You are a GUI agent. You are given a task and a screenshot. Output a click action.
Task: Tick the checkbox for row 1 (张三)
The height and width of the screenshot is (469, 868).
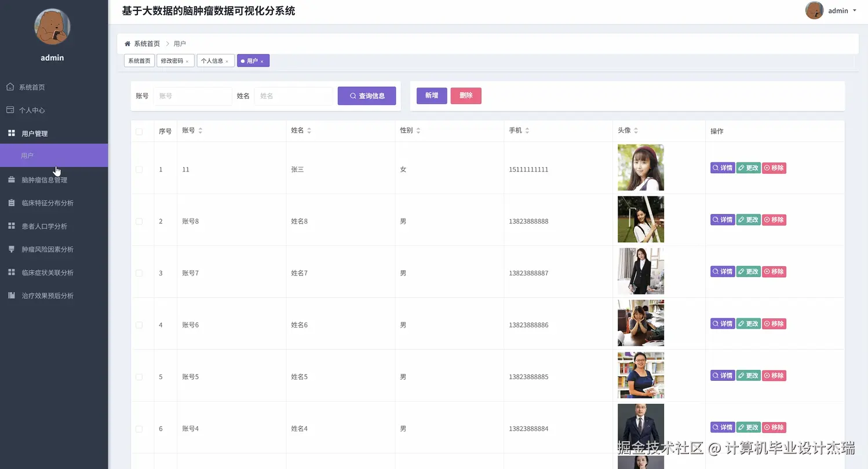(139, 169)
